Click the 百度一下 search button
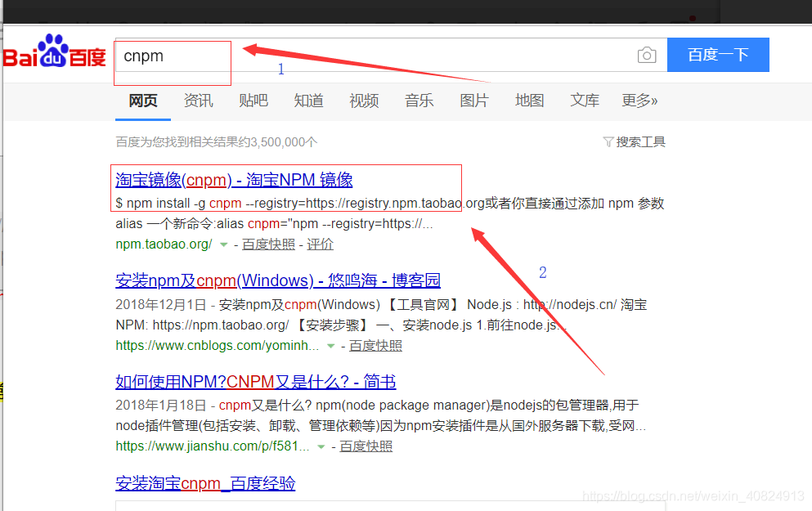 (x=718, y=54)
